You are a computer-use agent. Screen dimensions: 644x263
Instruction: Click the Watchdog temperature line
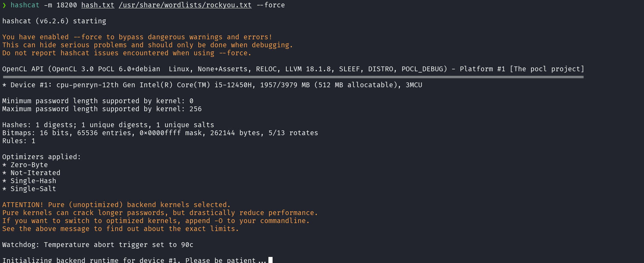click(x=98, y=245)
